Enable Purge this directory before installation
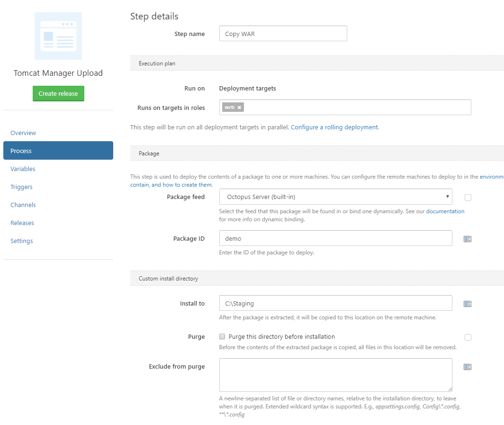Viewport: 504px width, 425px height. [222, 337]
